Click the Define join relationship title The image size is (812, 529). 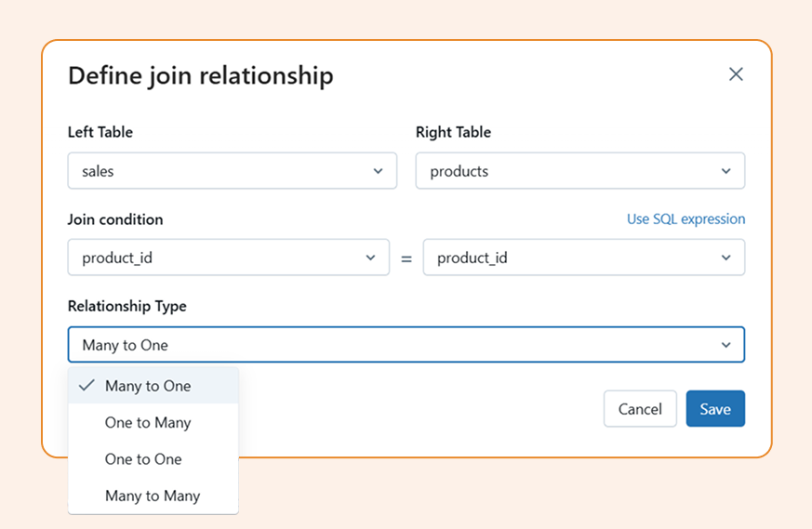pos(201,75)
